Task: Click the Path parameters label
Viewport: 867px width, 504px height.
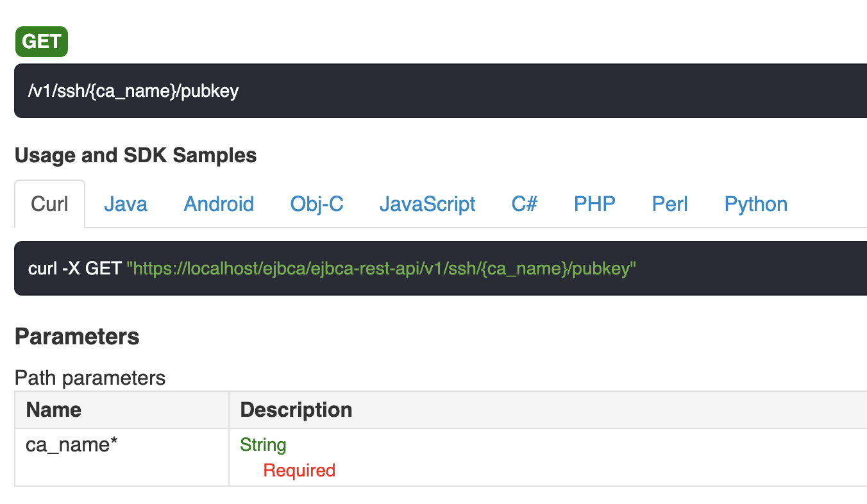Action: point(90,378)
